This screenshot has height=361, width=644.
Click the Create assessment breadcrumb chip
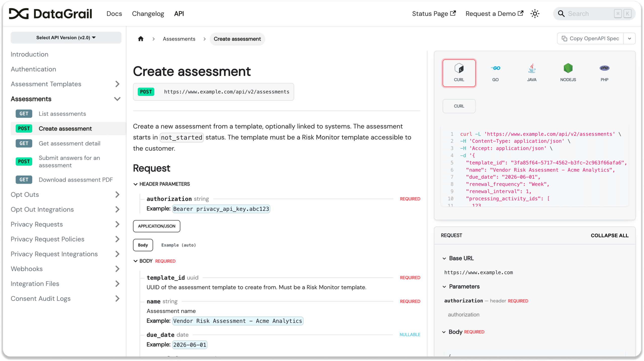[x=237, y=39]
